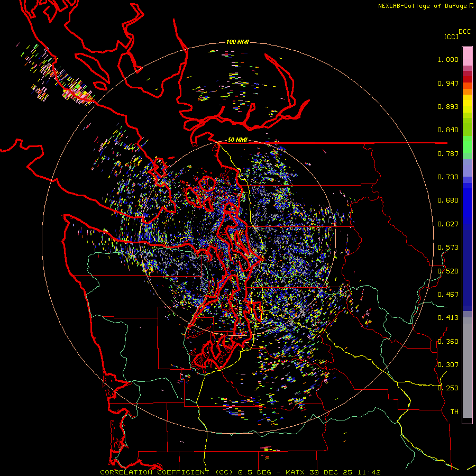Click the 0.787 scale value
The image size is (476, 476).
(448, 153)
